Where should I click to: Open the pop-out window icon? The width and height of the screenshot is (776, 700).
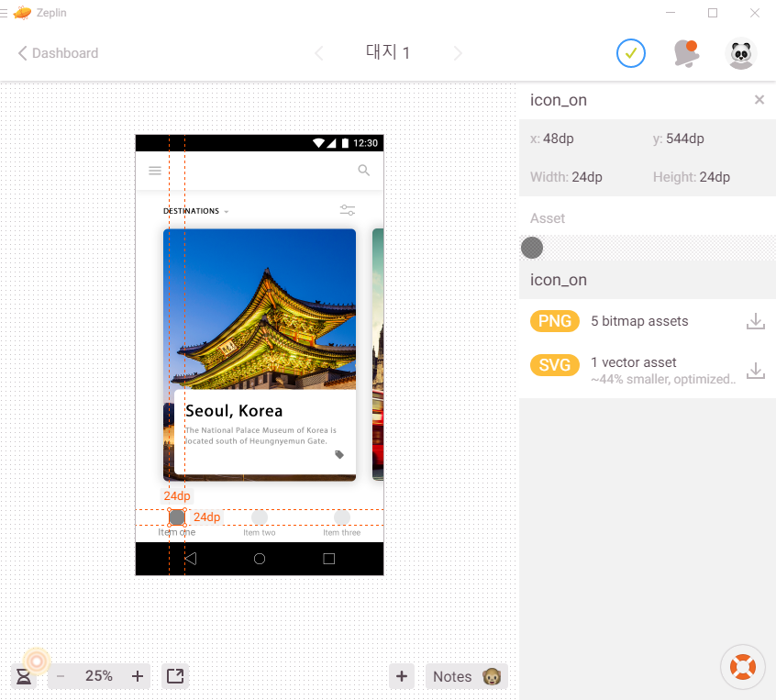(175, 676)
